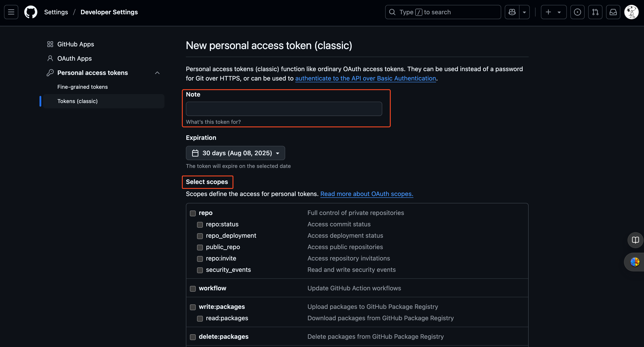Collapse the Personal access tokens section
The height and width of the screenshot is (347, 644).
(157, 73)
